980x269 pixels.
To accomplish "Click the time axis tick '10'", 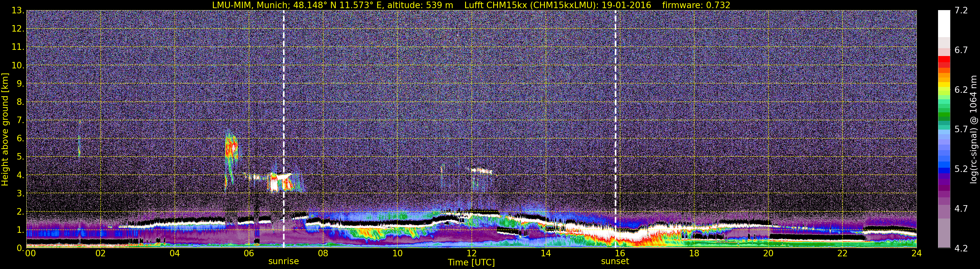I will point(397,253).
